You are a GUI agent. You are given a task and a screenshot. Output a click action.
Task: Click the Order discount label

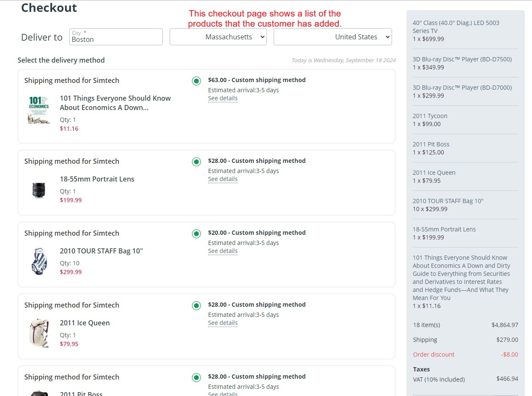coord(434,355)
